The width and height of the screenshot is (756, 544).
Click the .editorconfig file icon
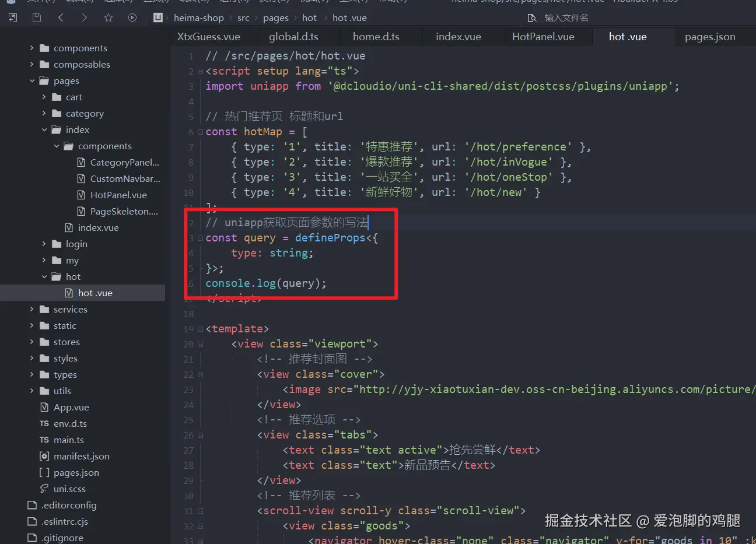click(32, 505)
